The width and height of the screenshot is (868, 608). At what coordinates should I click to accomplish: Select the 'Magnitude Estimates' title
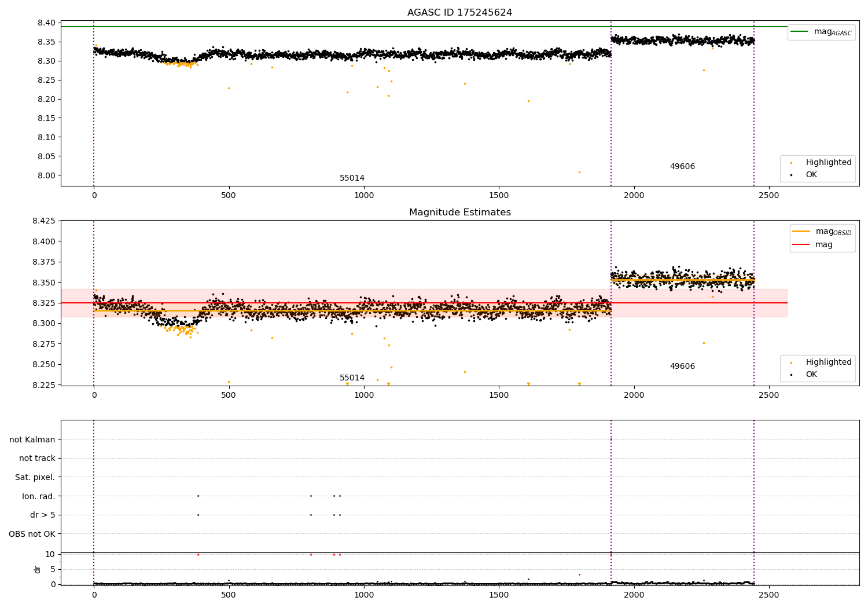pyautogui.click(x=459, y=213)
